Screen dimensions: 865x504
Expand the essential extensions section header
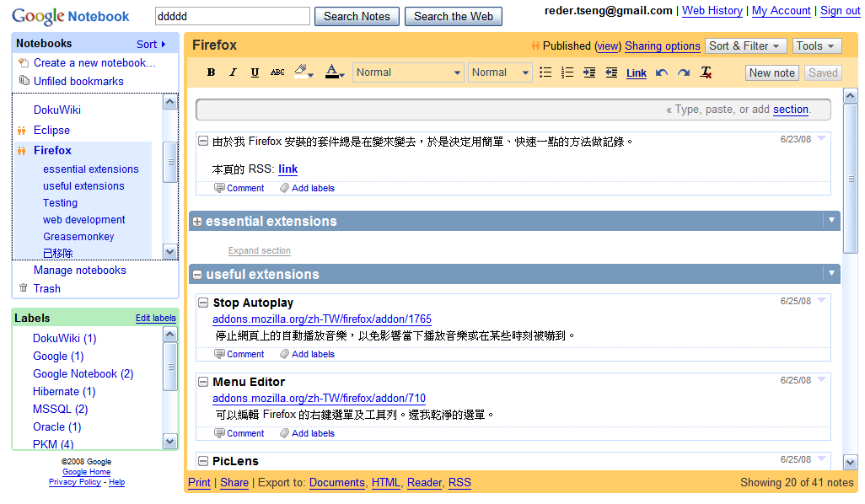197,222
